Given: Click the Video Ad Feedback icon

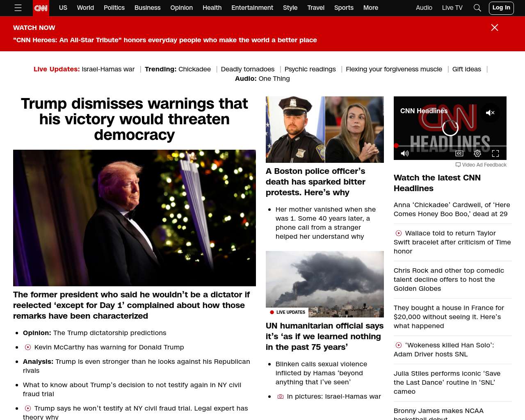Looking at the screenshot, I should point(458,165).
